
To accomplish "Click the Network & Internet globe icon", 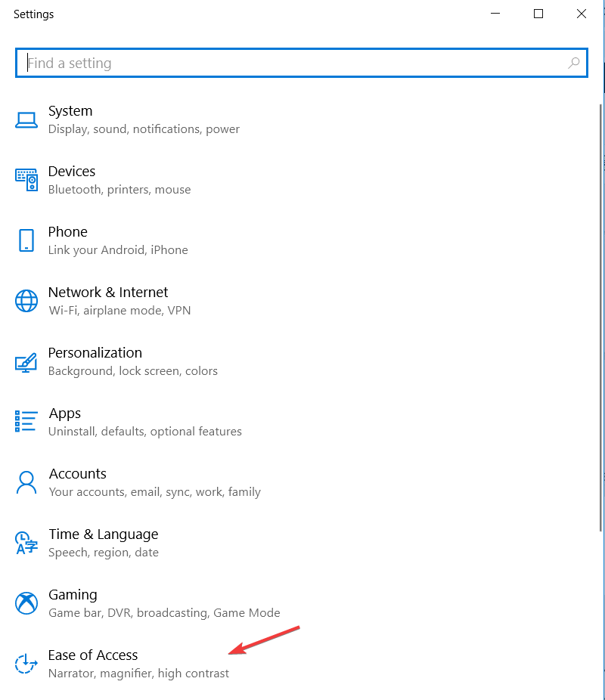I will coord(26,301).
